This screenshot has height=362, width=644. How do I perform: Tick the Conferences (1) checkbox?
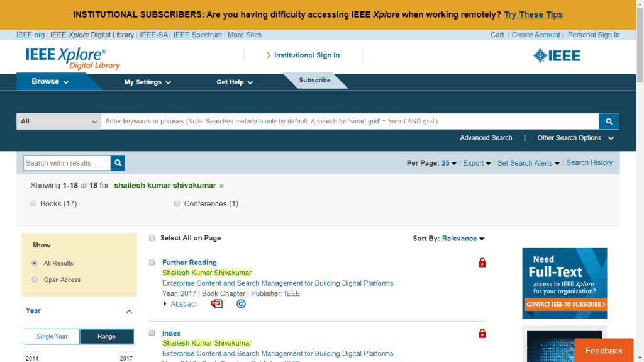click(177, 204)
